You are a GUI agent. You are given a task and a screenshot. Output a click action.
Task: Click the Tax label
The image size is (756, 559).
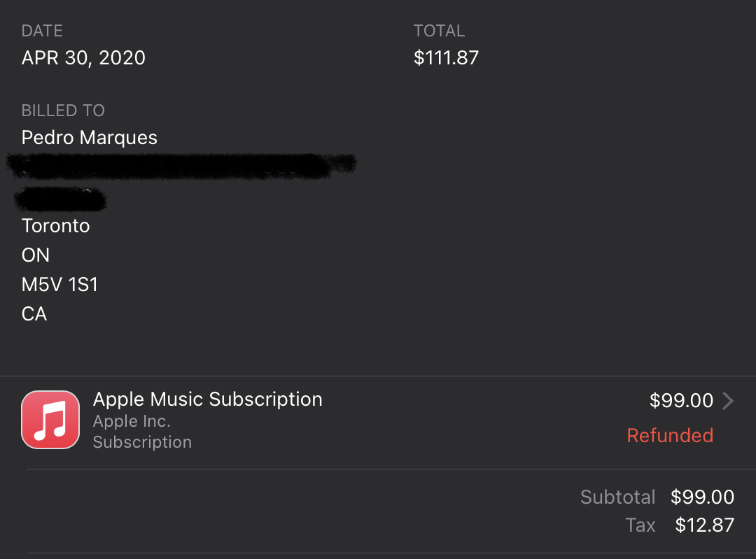point(640,525)
